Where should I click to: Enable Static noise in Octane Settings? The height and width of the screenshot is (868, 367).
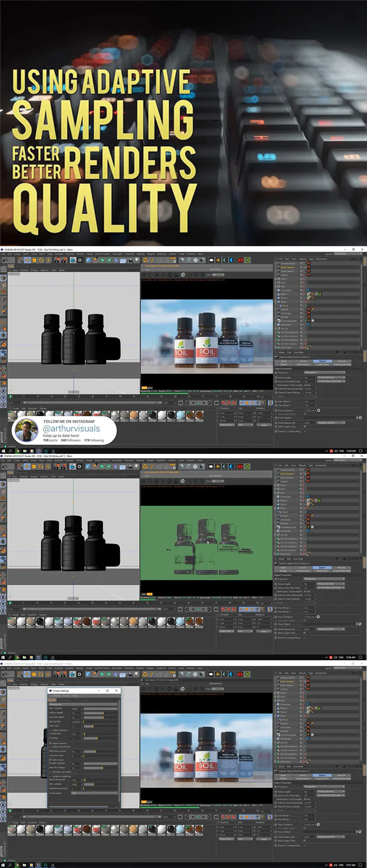(51, 760)
